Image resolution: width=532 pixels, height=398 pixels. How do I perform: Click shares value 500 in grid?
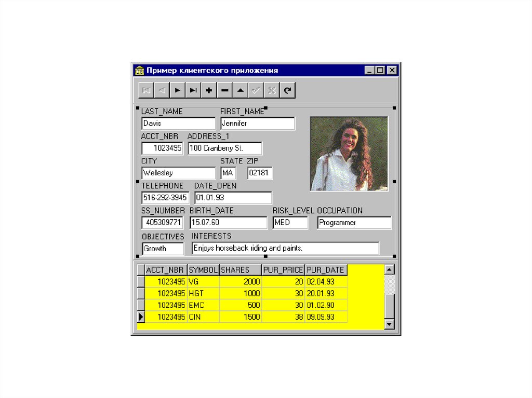coord(241,306)
